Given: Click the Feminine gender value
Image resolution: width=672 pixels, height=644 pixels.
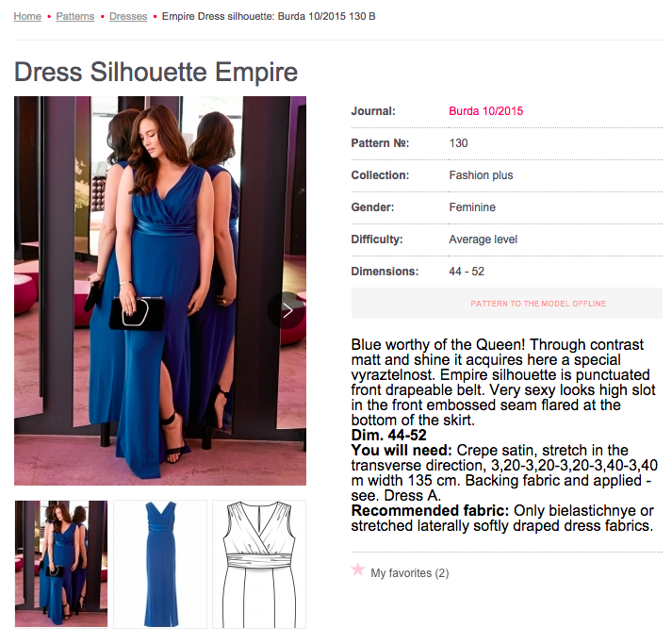Looking at the screenshot, I should pos(472,207).
